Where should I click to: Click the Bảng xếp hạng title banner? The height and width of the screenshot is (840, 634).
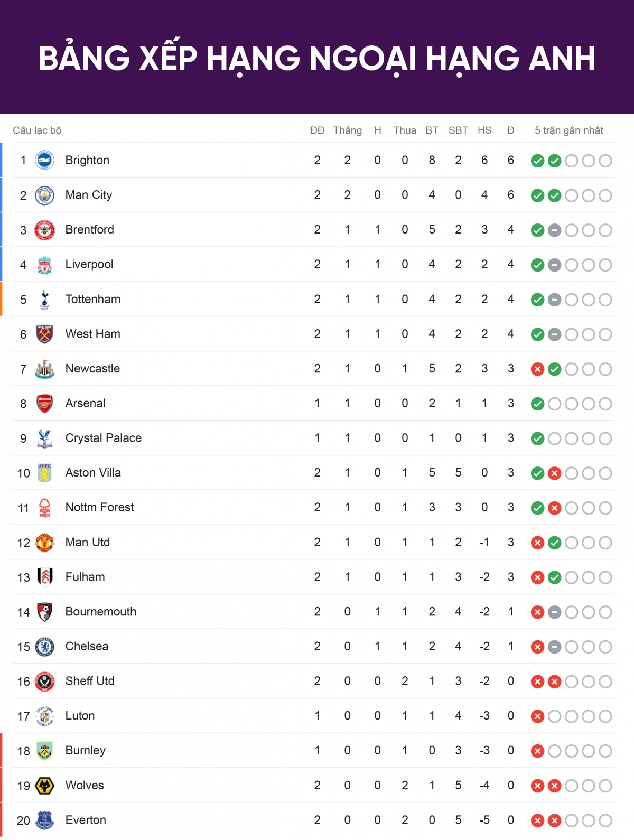(317, 57)
